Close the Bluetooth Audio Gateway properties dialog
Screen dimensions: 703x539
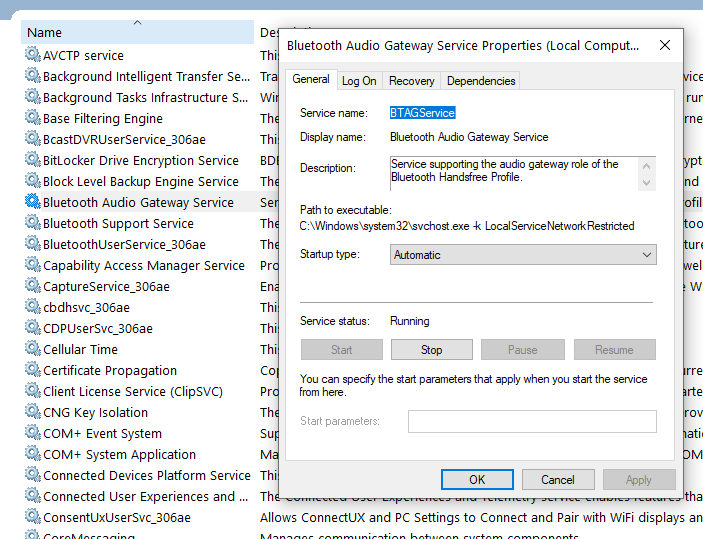665,45
